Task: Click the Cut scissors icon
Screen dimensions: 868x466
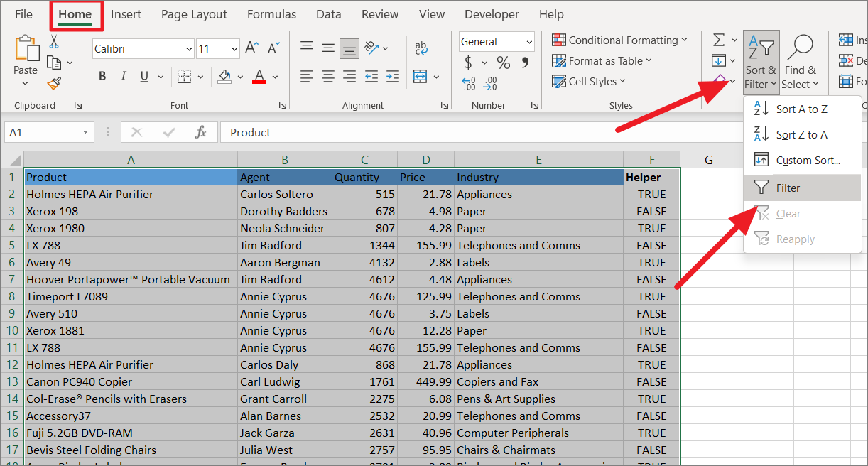Action: (x=54, y=42)
